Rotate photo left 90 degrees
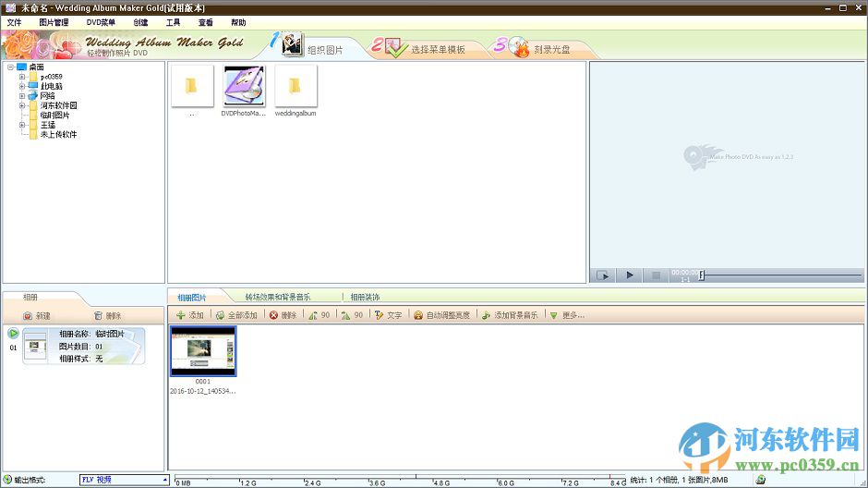 pos(319,315)
